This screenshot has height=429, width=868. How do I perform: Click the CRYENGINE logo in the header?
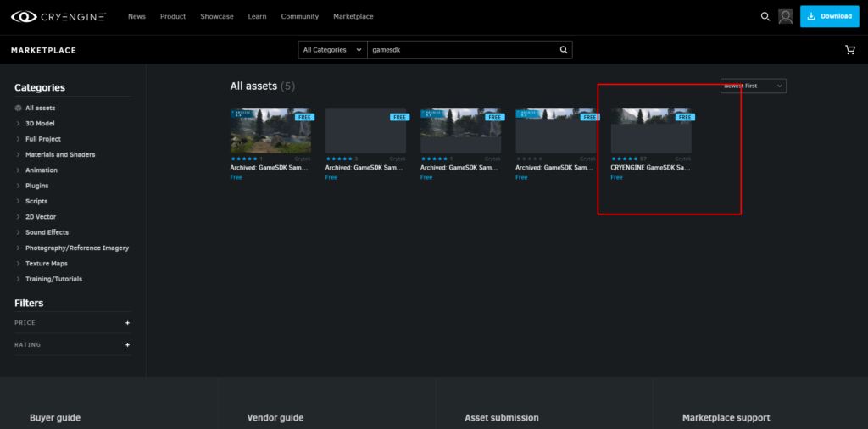pyautogui.click(x=58, y=17)
